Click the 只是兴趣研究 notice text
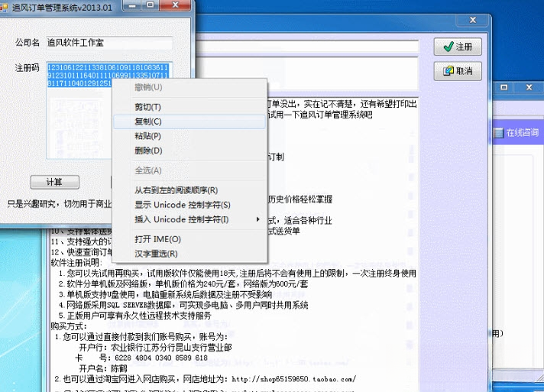 point(60,204)
